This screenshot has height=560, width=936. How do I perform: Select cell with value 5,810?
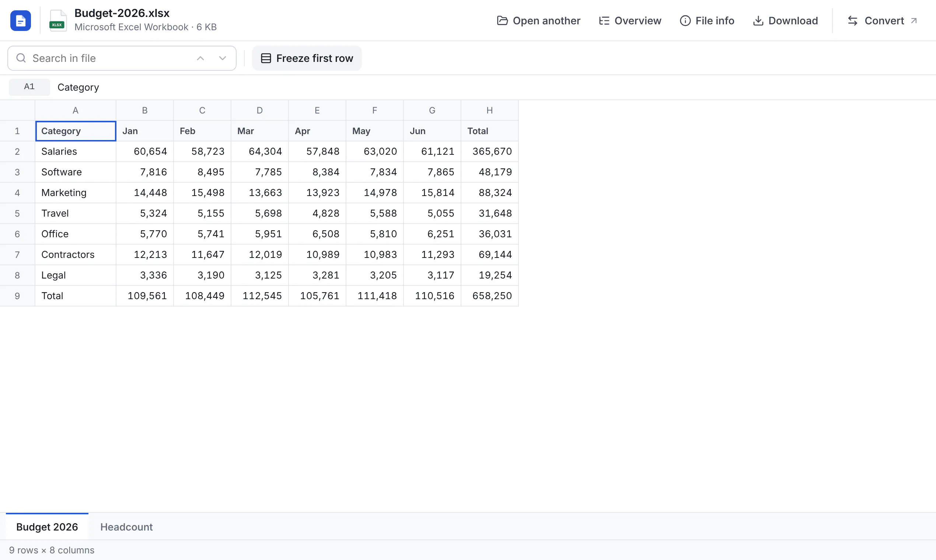[375, 234]
